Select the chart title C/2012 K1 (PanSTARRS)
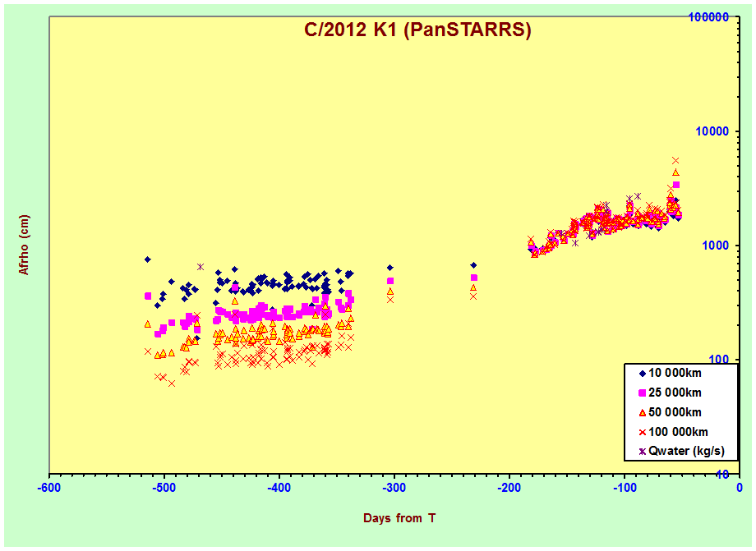 point(417,30)
